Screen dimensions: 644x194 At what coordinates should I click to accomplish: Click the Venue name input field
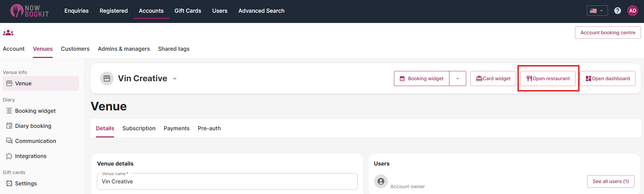click(227, 182)
